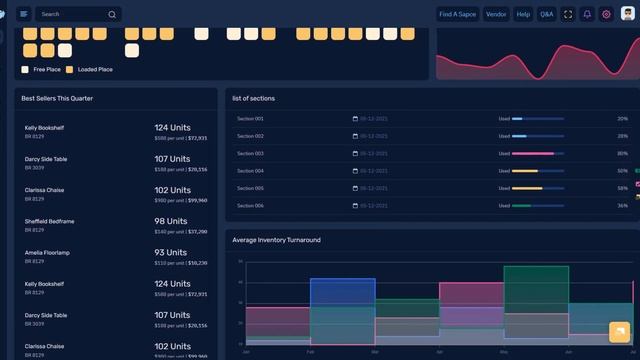This screenshot has height=360, width=640.
Task: Click Section 001 usage progress bar
Action: pyautogui.click(x=538, y=119)
